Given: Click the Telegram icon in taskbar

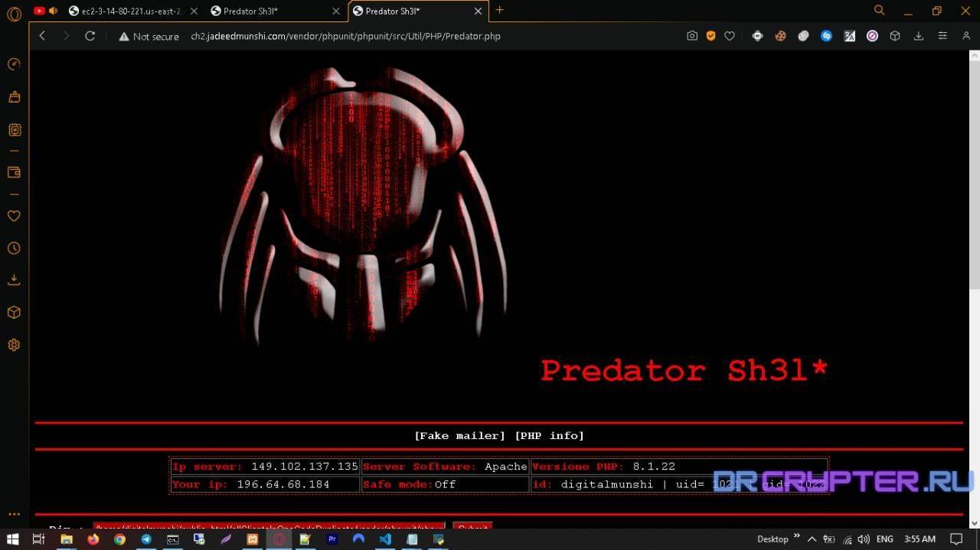Looking at the screenshot, I should (145, 539).
